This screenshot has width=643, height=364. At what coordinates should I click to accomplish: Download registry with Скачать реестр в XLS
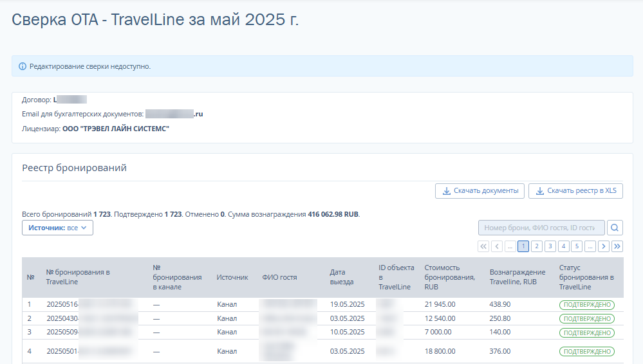(x=575, y=191)
